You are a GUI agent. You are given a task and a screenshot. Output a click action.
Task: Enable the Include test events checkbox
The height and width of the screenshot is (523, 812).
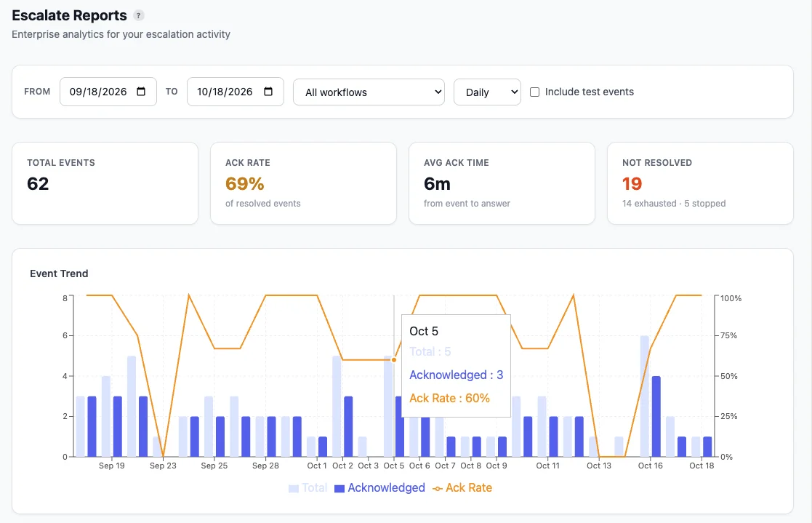[x=535, y=92]
